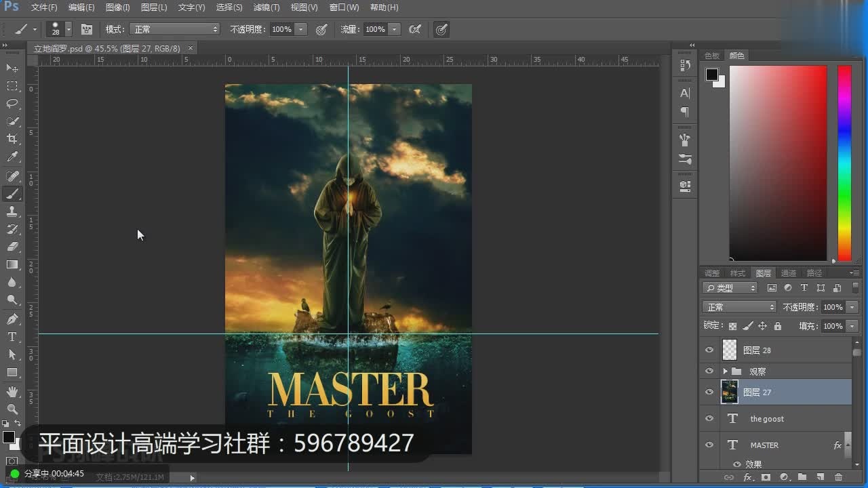Open brush mode 正常 dropdown
The image size is (868, 488).
(175, 29)
